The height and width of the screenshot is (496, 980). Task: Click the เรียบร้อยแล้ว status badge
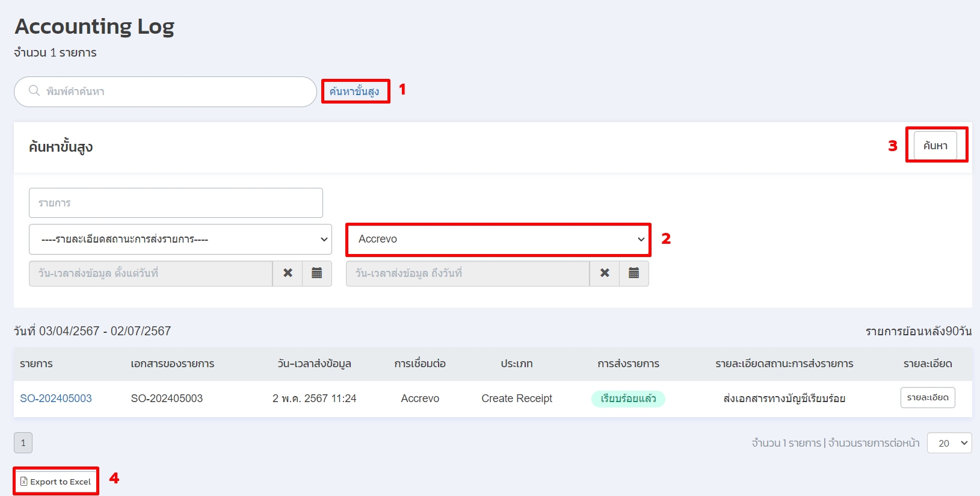pyautogui.click(x=628, y=399)
